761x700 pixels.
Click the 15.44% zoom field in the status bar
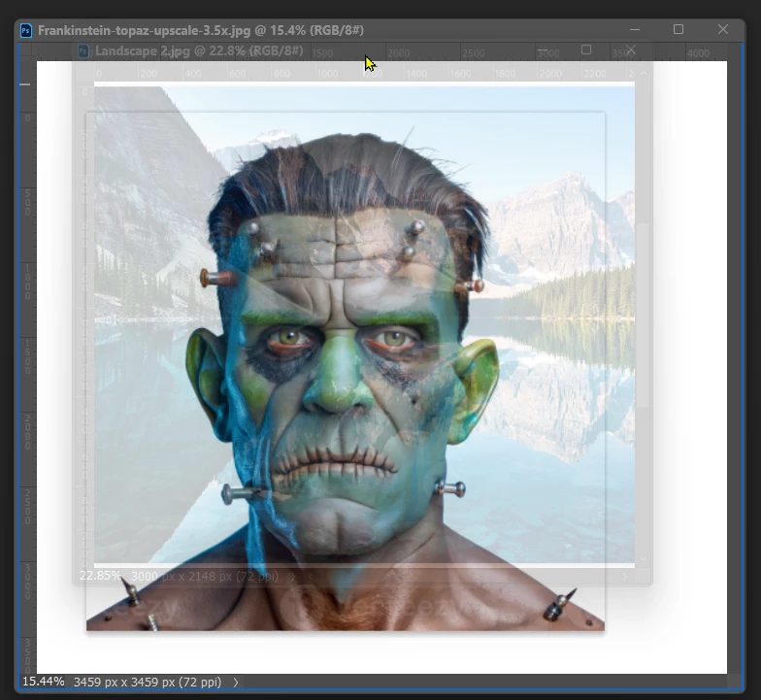tap(43, 682)
